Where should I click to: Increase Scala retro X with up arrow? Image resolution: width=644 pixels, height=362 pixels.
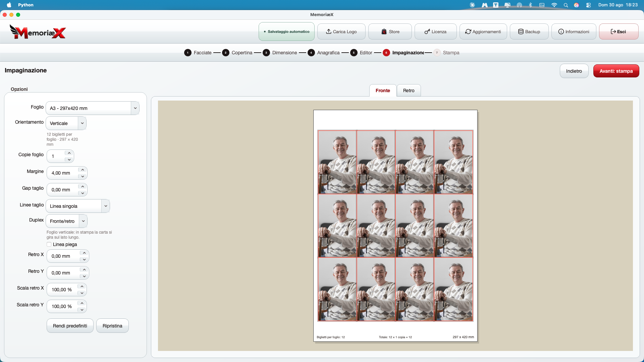pyautogui.click(x=82, y=287)
